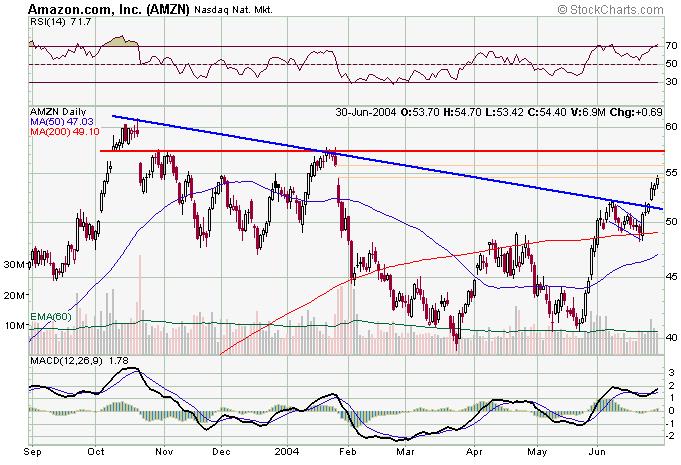Click the 'V:6.9M' volume value

pos(588,112)
